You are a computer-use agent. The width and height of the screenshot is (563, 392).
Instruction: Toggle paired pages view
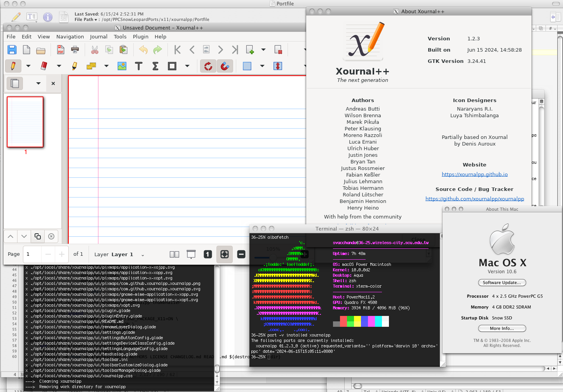pos(174,254)
